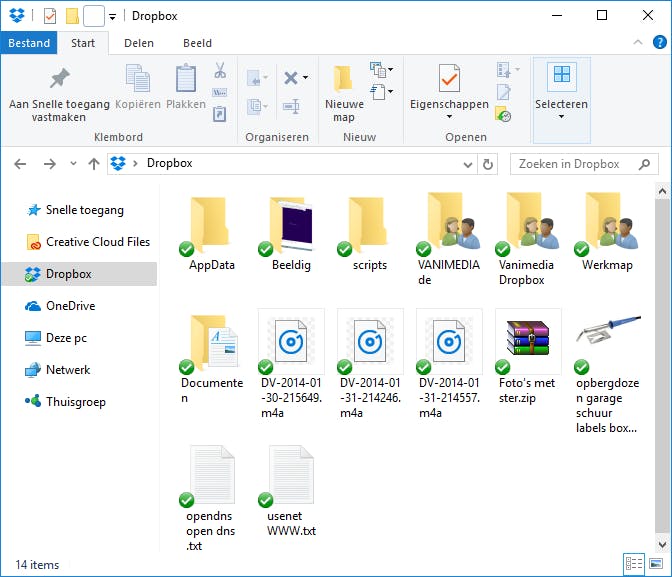Image resolution: width=672 pixels, height=577 pixels.
Task: Go back with the left arrow
Action: (x=20, y=164)
